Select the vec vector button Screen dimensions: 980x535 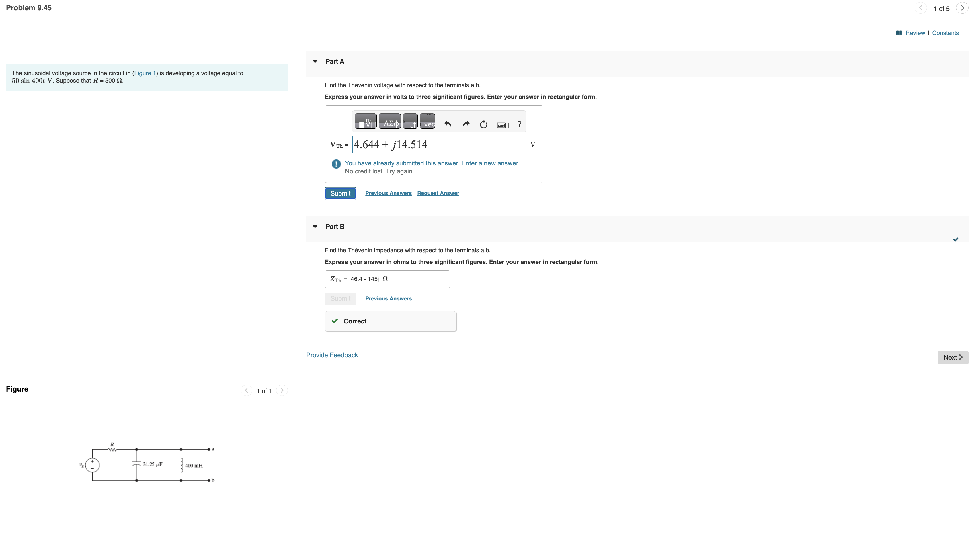point(427,121)
